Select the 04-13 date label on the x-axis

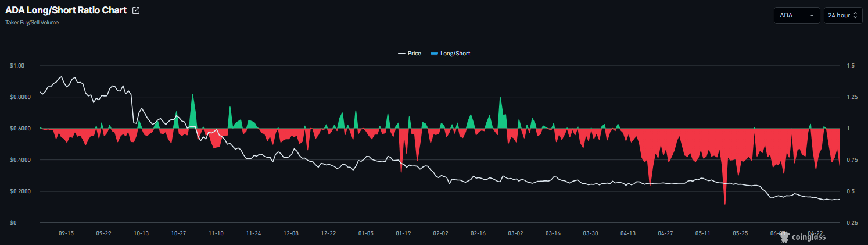[x=628, y=233]
